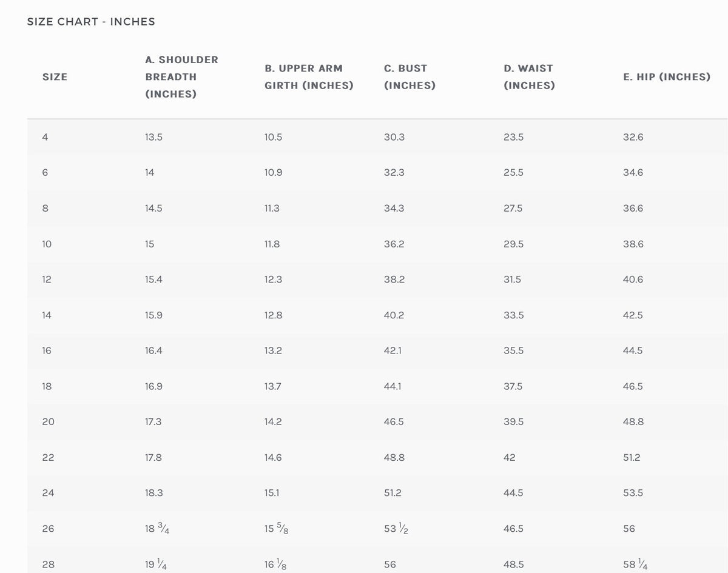The height and width of the screenshot is (573, 728).
Task: Select size 4 in the size column
Action: pos(45,137)
